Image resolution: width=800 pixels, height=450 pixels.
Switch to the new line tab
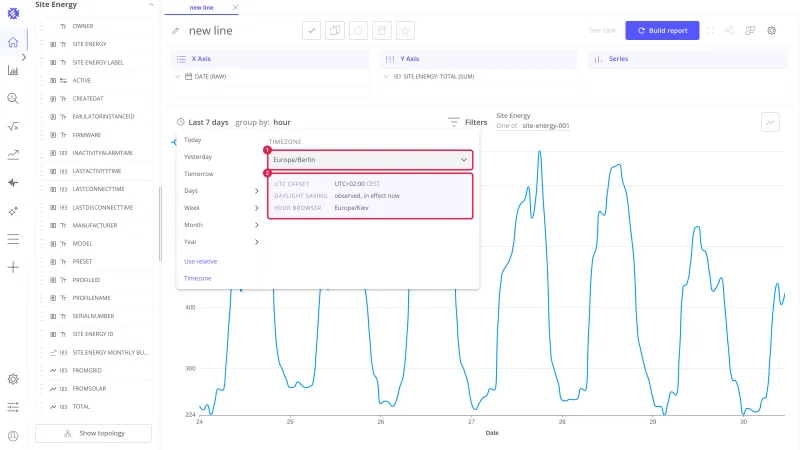[202, 8]
